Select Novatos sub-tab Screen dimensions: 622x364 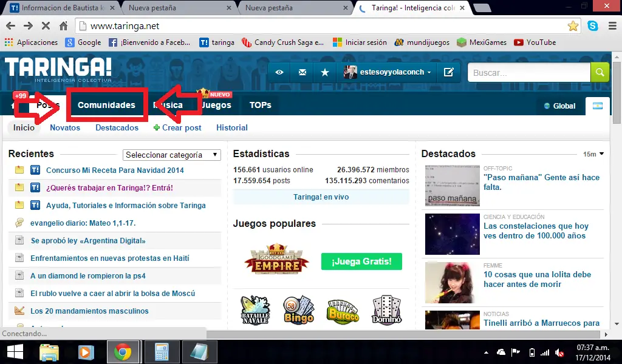pyautogui.click(x=65, y=127)
